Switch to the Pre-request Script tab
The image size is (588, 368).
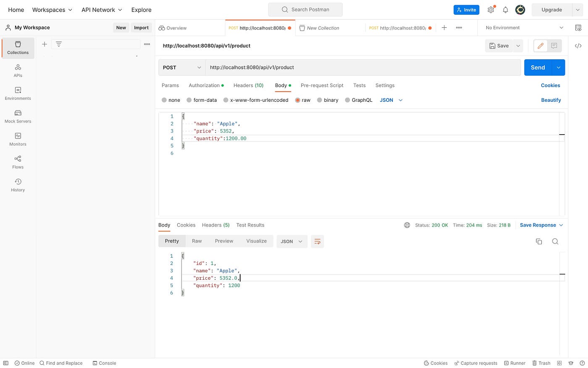coord(322,85)
